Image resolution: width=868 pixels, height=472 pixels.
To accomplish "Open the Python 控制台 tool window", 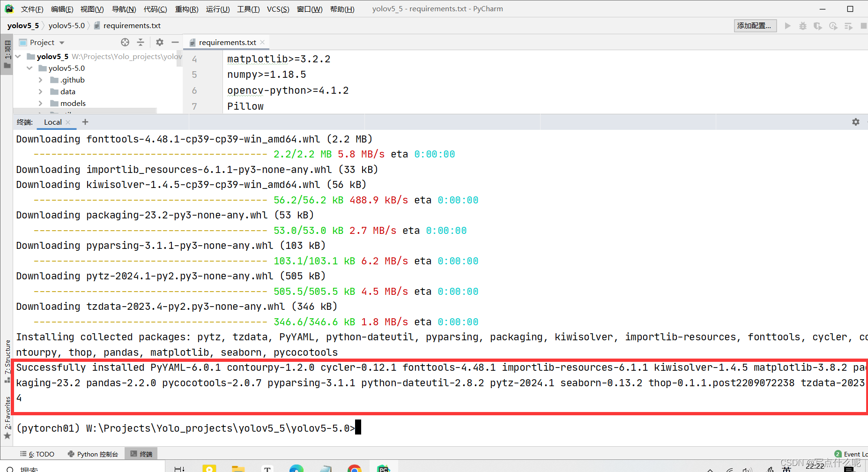I will click(x=93, y=454).
